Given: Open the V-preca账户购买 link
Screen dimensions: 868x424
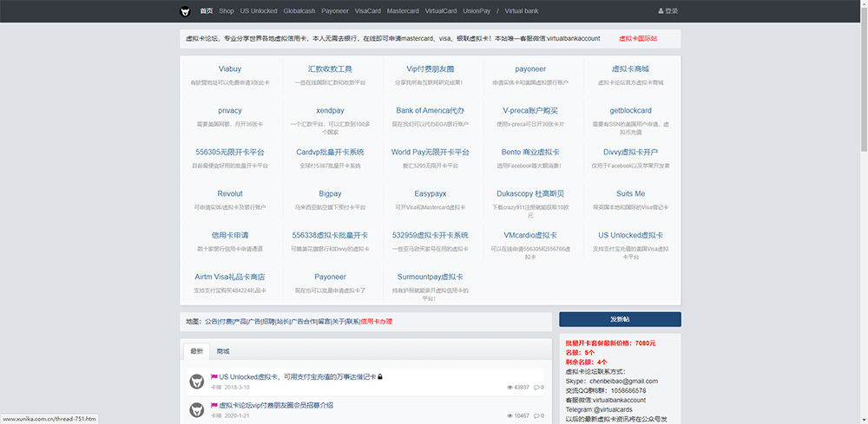Looking at the screenshot, I should [530, 111].
